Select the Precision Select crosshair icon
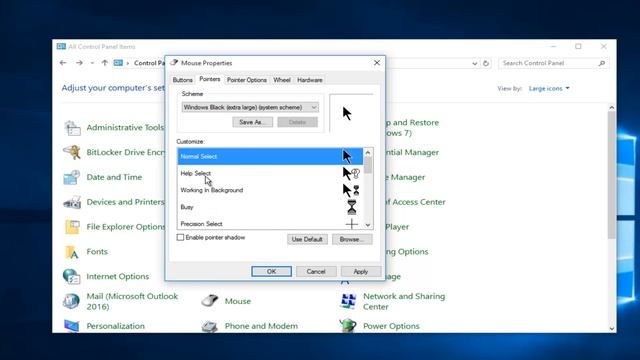Screen dimensions: 640x360 (351, 224)
